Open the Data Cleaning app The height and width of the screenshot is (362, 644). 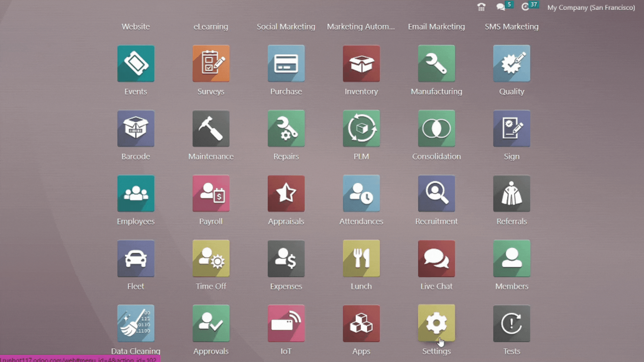point(136,324)
